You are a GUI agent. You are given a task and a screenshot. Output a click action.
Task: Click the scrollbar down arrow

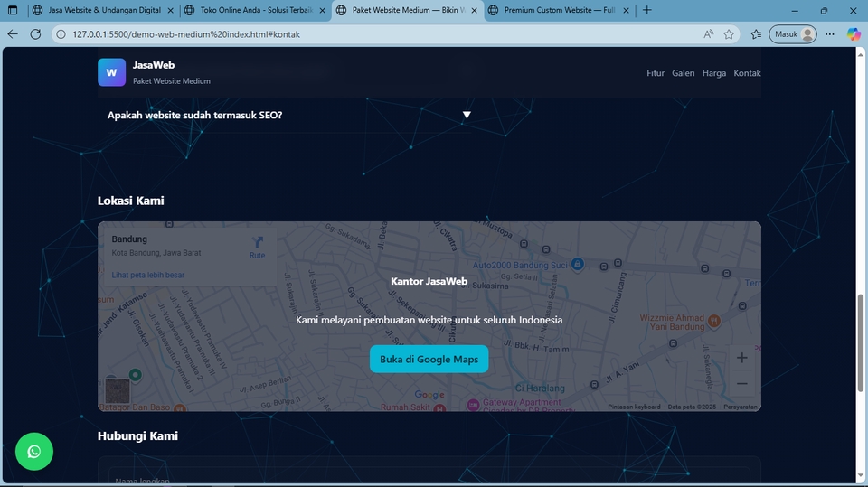(x=860, y=476)
